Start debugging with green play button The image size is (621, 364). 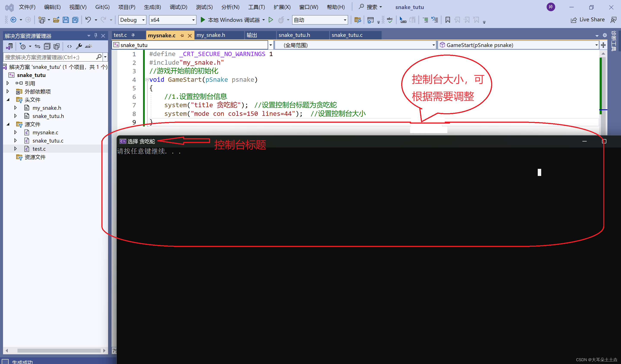pyautogui.click(x=203, y=20)
